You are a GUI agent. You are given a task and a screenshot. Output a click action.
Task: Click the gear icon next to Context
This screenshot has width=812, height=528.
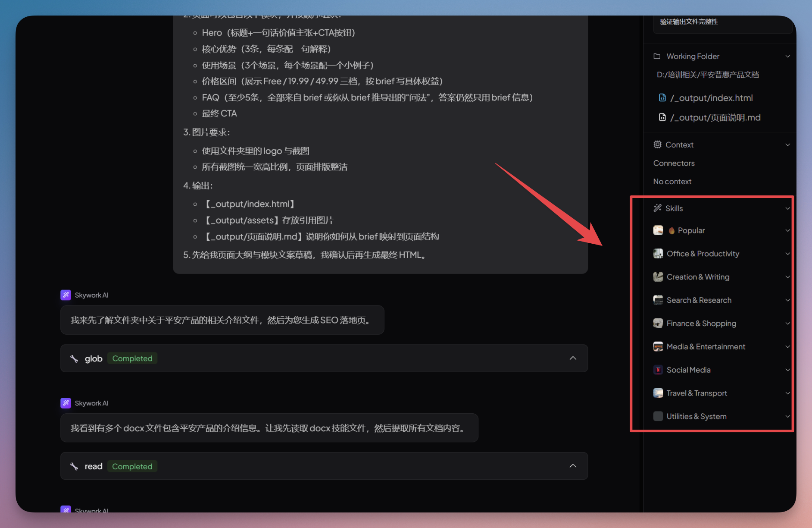[657, 145]
